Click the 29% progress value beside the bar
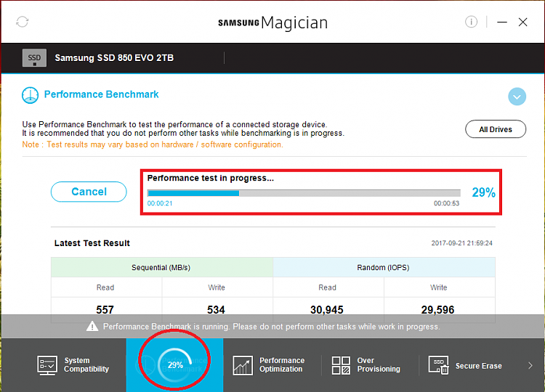Screen dimensions: 545x392 [483, 192]
